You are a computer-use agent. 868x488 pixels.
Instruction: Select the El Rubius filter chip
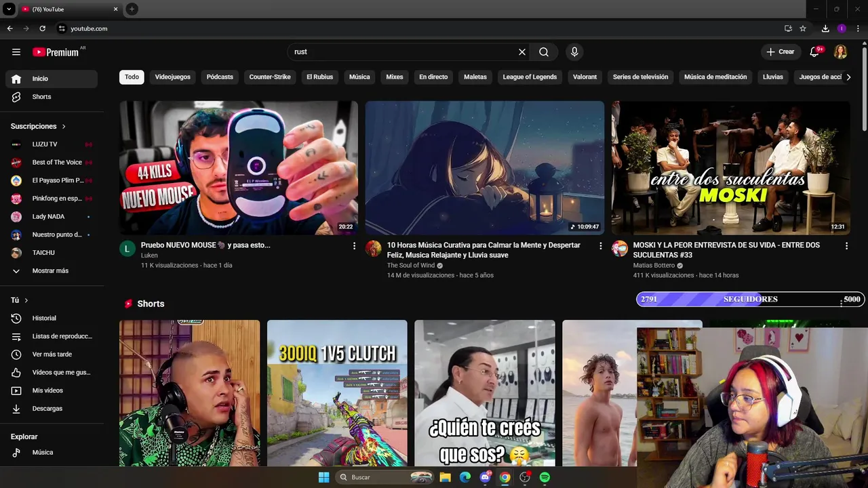pos(319,77)
